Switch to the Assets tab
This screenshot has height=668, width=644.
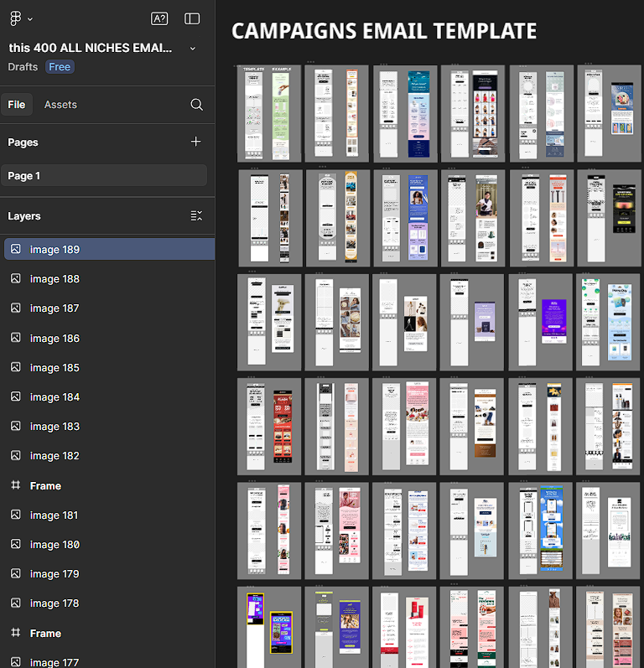click(x=60, y=105)
